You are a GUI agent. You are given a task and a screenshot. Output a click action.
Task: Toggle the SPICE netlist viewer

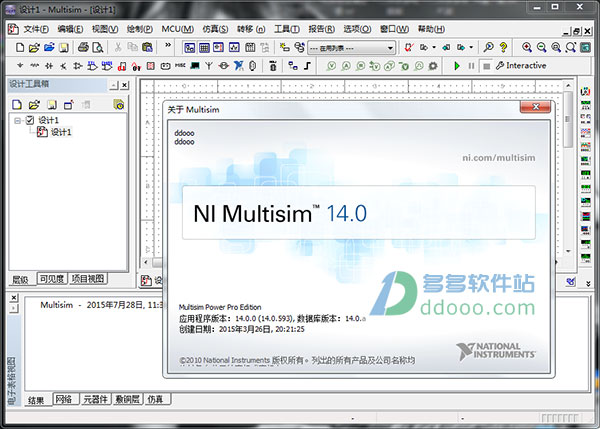point(218,47)
